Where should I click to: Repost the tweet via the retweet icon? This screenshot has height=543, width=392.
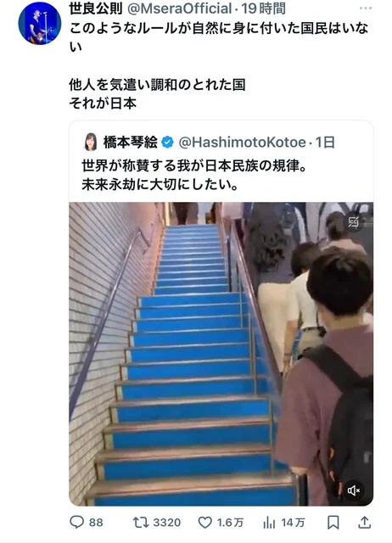(141, 523)
